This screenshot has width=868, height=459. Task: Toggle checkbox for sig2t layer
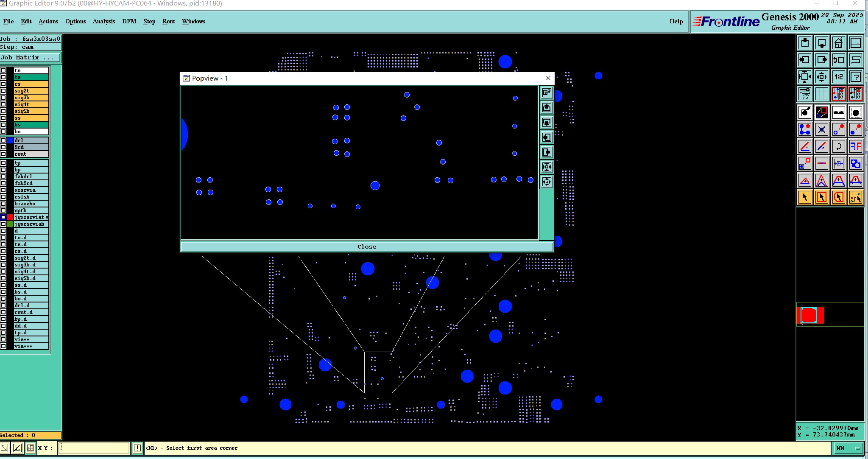point(3,91)
